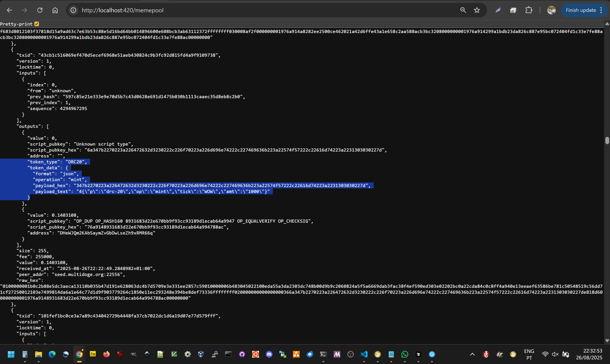This screenshot has width=610, height=364.
Task: Reload the mempool page
Action: pyautogui.click(x=40, y=10)
